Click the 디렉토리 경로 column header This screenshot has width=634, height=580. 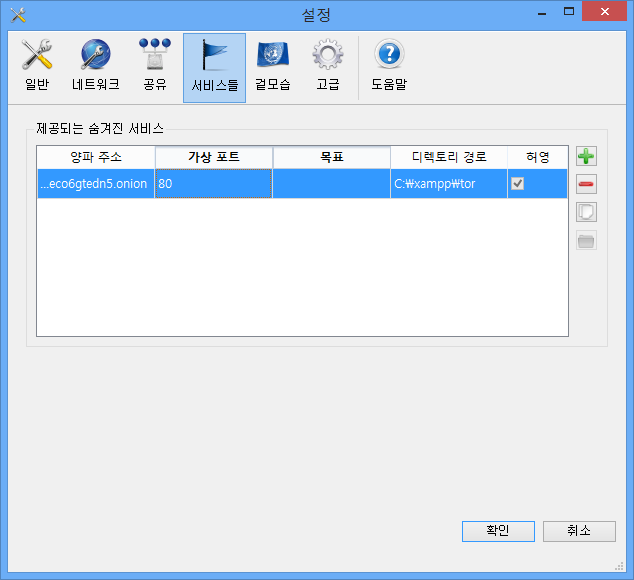click(449, 157)
